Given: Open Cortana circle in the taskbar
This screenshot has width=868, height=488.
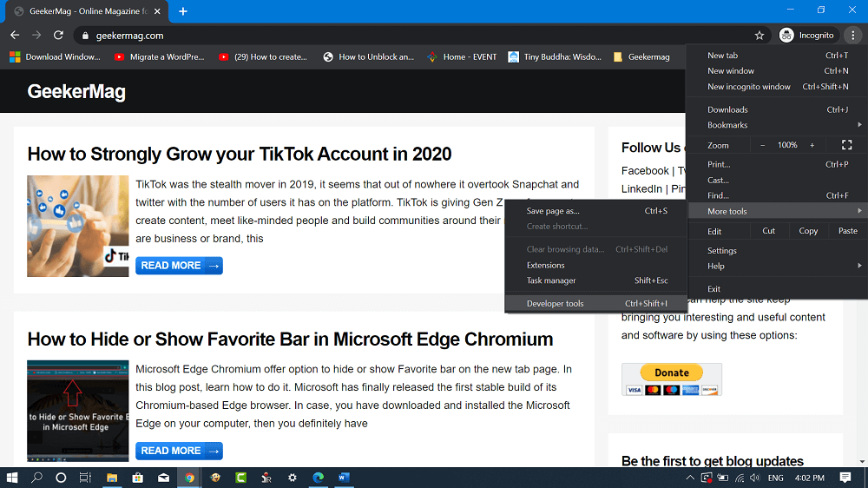Looking at the screenshot, I should tap(61, 478).
